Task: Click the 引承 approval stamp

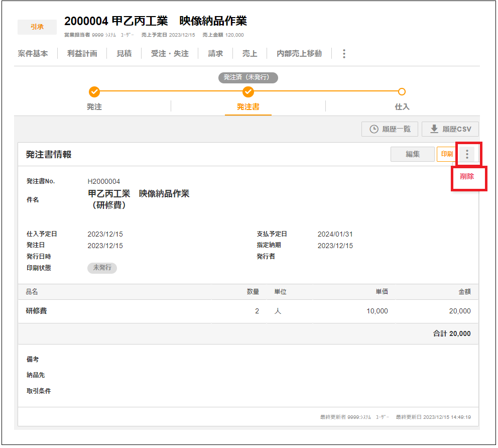Action: coord(37,27)
